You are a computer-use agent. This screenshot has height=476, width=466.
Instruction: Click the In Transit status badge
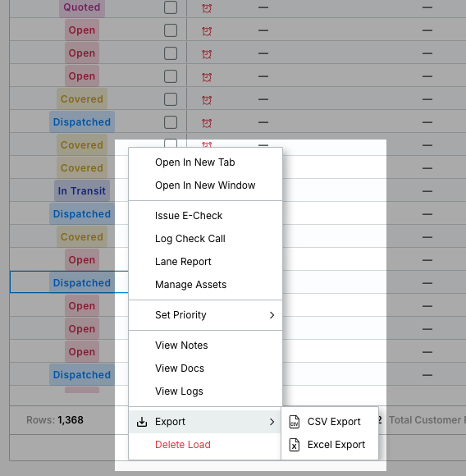pyautogui.click(x=82, y=191)
